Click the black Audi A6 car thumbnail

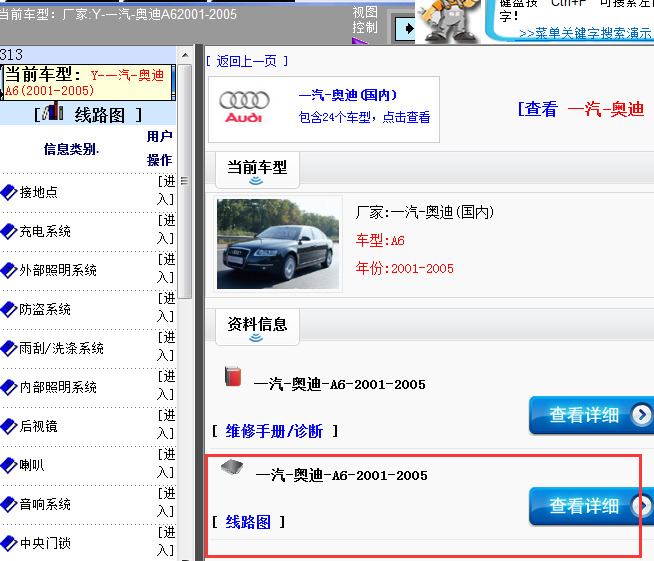278,244
